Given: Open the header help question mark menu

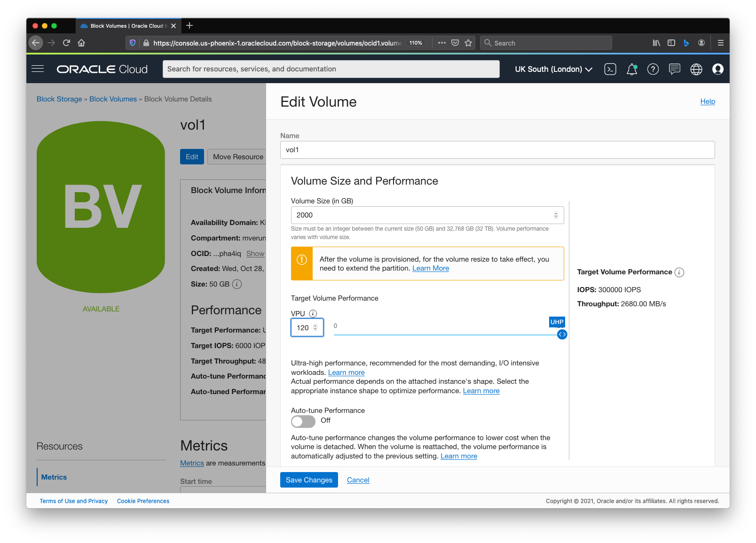Looking at the screenshot, I should pyautogui.click(x=653, y=70).
